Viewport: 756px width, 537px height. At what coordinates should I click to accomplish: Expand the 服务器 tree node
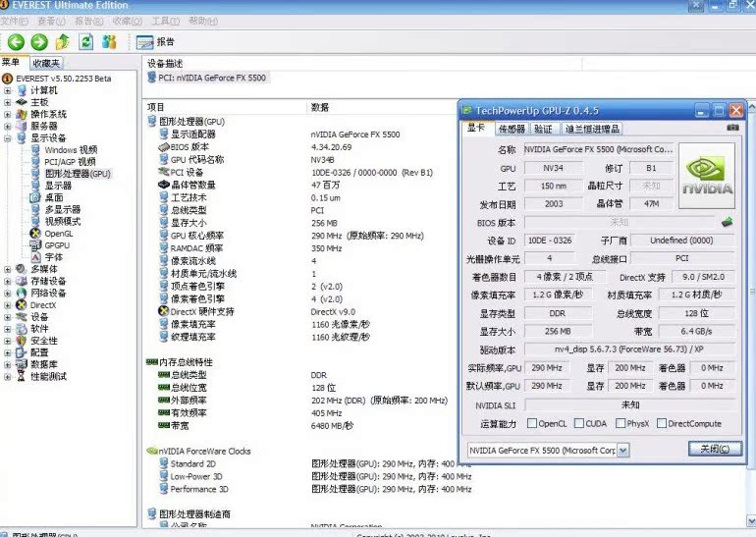point(7,127)
